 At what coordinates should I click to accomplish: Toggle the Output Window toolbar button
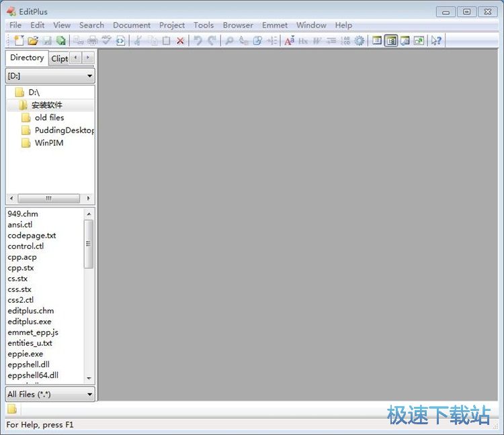point(405,41)
